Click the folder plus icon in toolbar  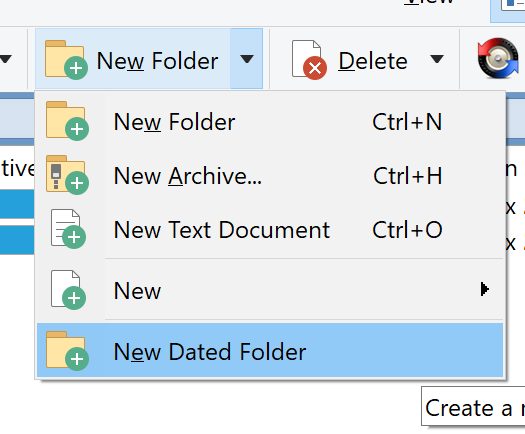(x=66, y=60)
